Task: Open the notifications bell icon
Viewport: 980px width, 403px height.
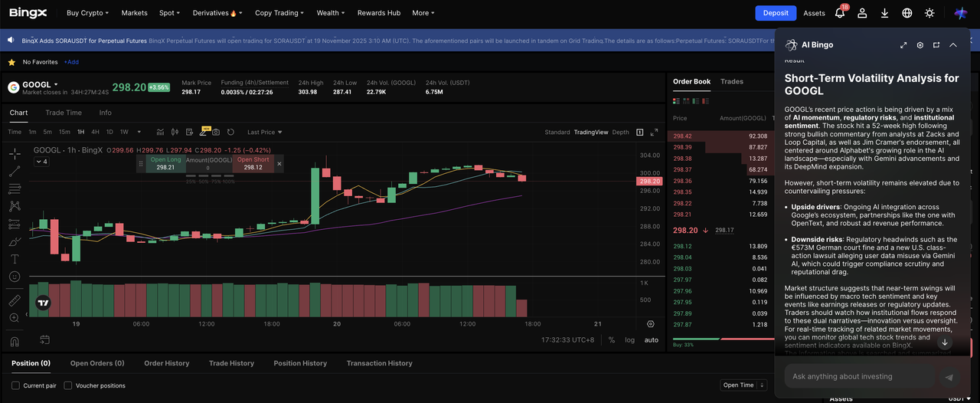Action: coord(840,13)
